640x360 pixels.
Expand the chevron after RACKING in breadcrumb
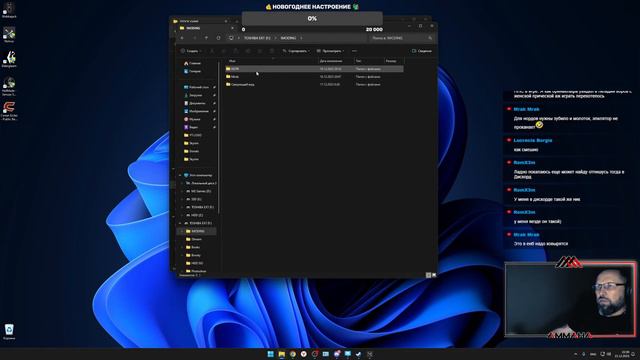(x=301, y=38)
